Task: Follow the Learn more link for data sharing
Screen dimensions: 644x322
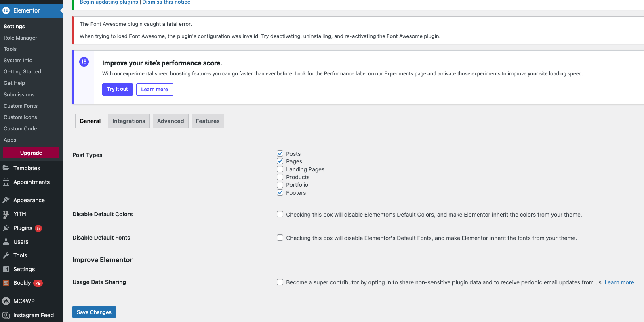Action: tap(620, 282)
